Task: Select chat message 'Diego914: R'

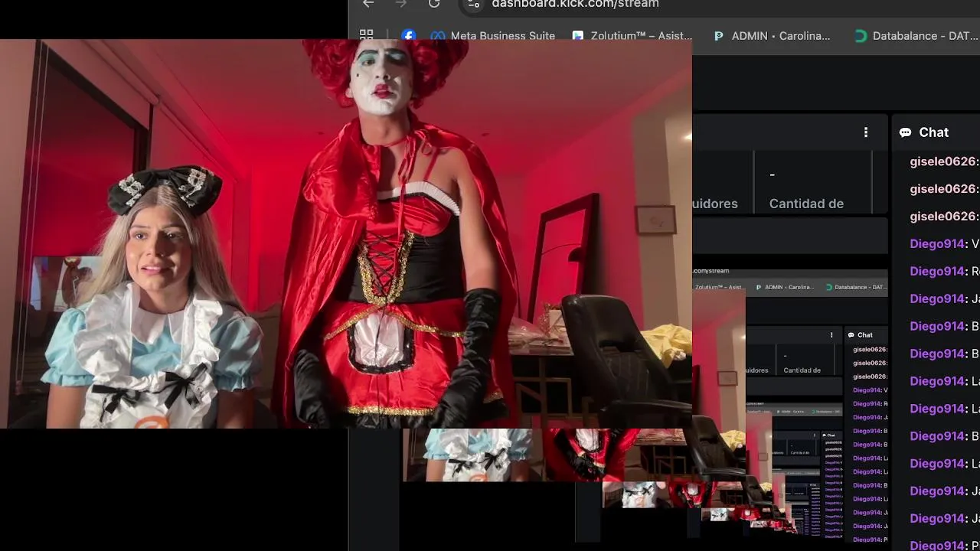Action: click(944, 272)
